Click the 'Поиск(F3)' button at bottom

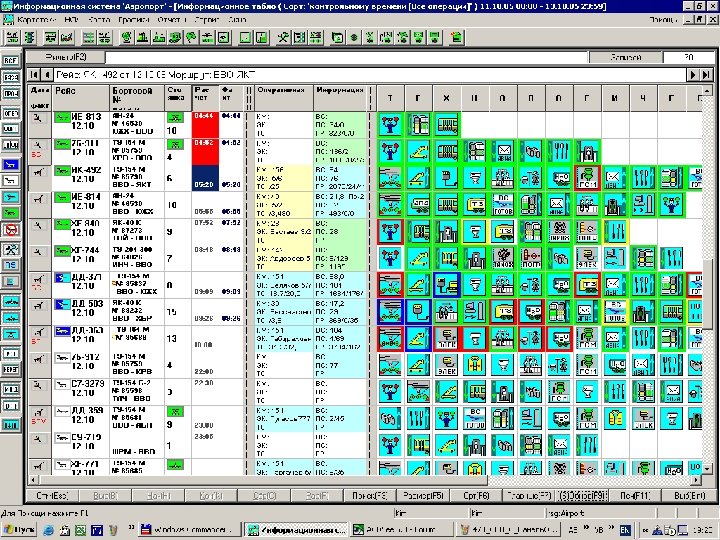[x=370, y=496]
